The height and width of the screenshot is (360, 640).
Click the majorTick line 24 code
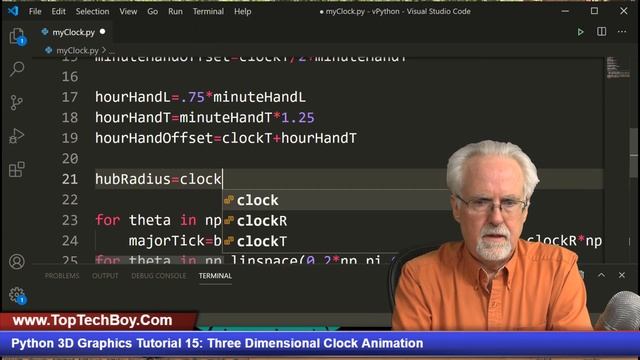tap(176, 241)
